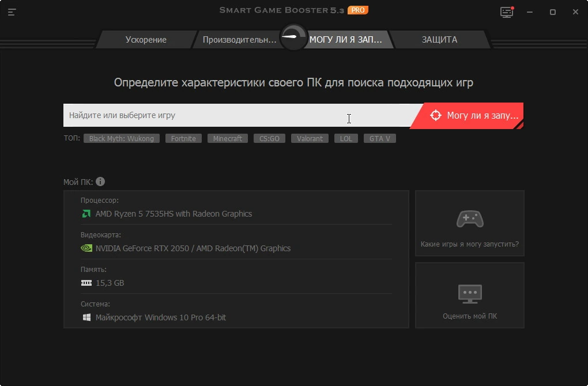Select the GTA V top game tag
Image resolution: width=588 pixels, height=386 pixels.
tap(380, 138)
